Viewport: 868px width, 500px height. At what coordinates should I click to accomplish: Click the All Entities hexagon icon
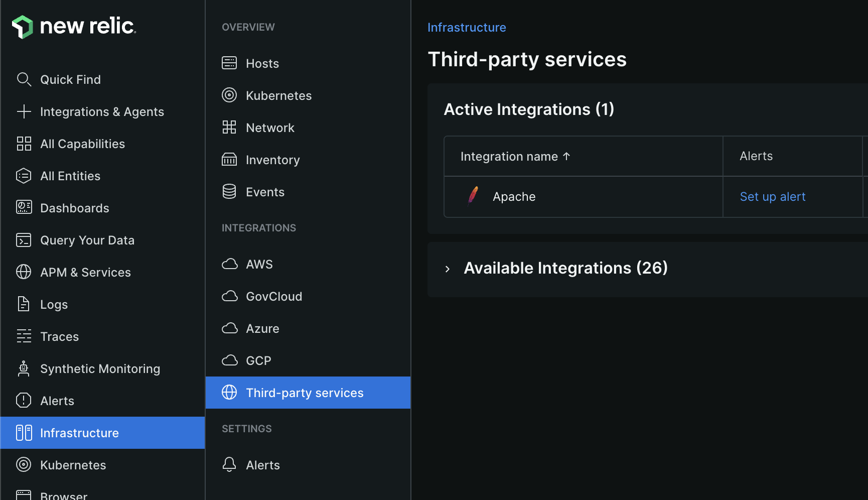pyautogui.click(x=24, y=176)
